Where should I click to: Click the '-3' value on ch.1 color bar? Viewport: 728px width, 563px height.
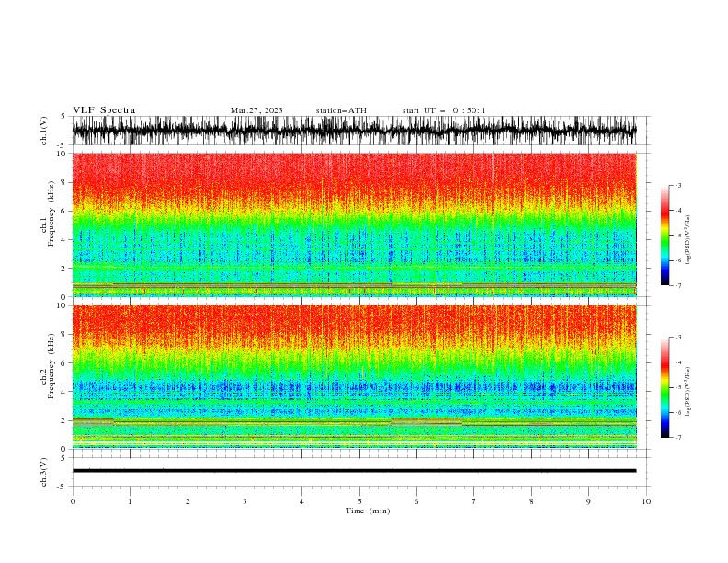[678, 186]
